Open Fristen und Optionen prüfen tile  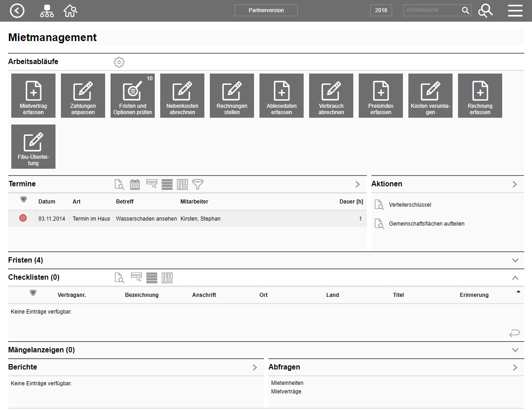pos(133,96)
